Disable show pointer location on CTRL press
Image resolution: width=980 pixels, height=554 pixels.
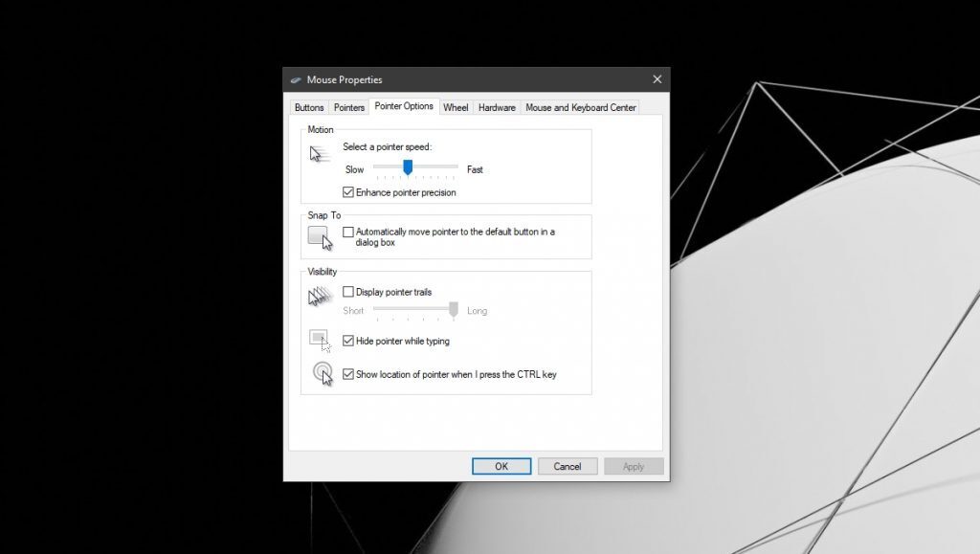350,374
